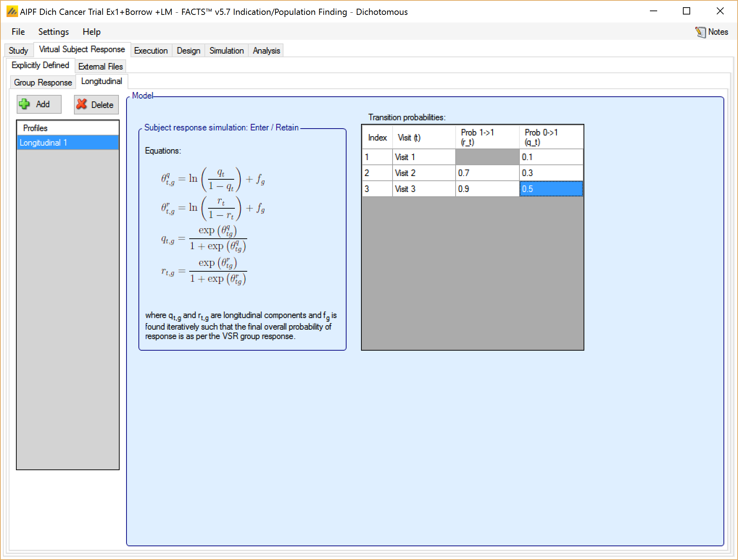This screenshot has height=560, width=738.
Task: Select the External Files tab
Action: click(x=100, y=67)
